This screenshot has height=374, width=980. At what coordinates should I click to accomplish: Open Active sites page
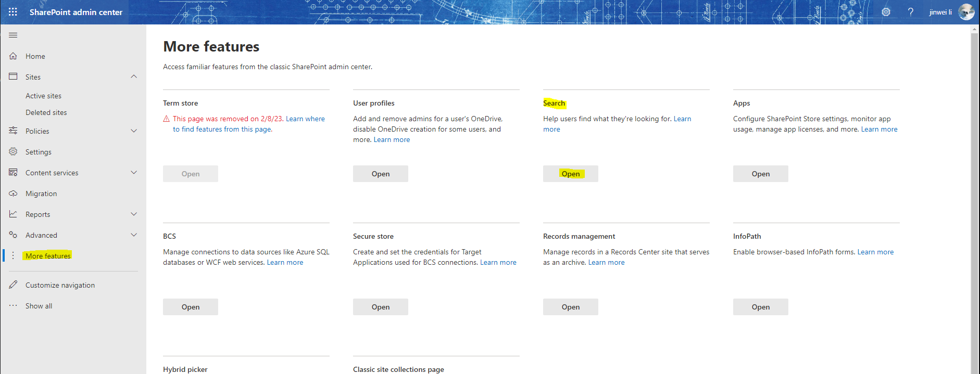pos(43,96)
